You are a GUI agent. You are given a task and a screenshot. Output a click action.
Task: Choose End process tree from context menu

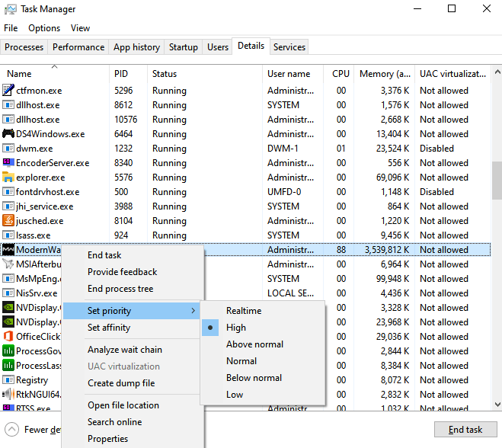(x=120, y=289)
